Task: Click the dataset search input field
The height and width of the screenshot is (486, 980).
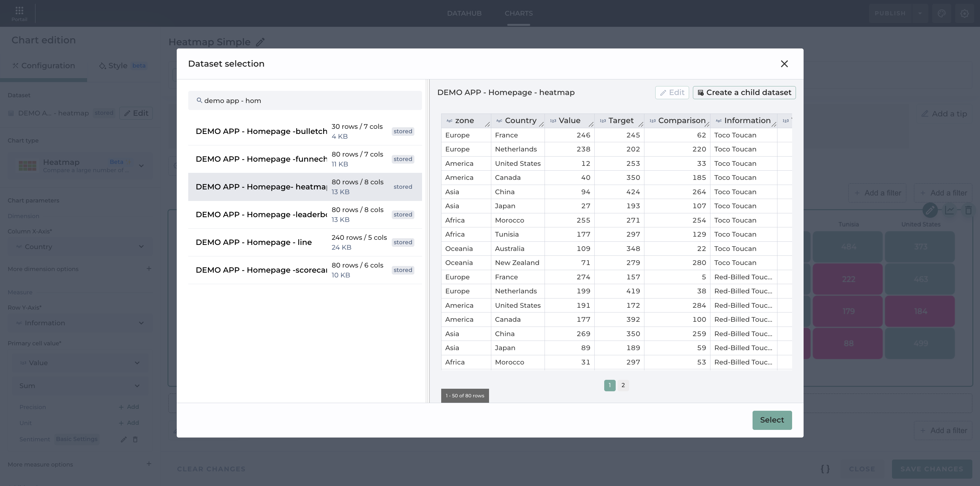Action: 305,100
